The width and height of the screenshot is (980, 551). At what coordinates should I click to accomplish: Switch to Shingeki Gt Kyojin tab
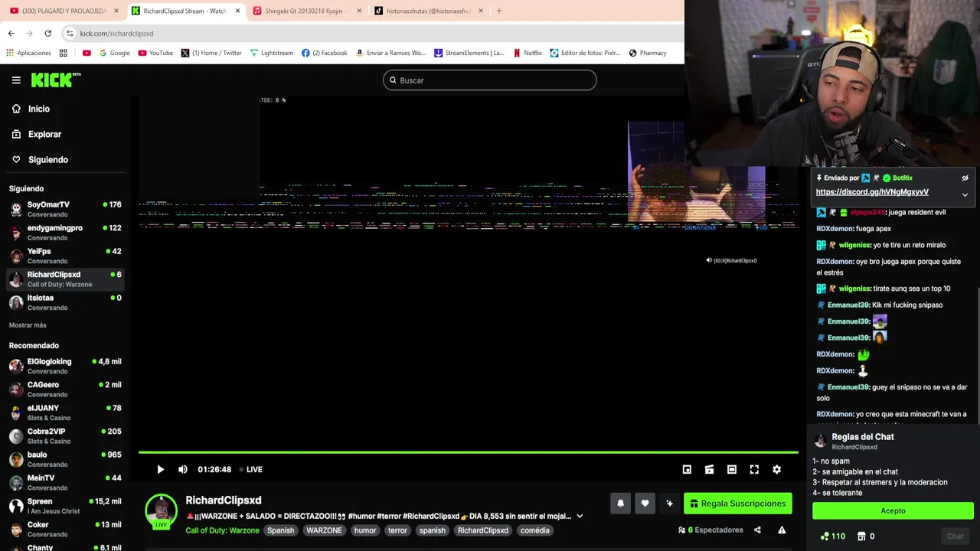(x=307, y=11)
